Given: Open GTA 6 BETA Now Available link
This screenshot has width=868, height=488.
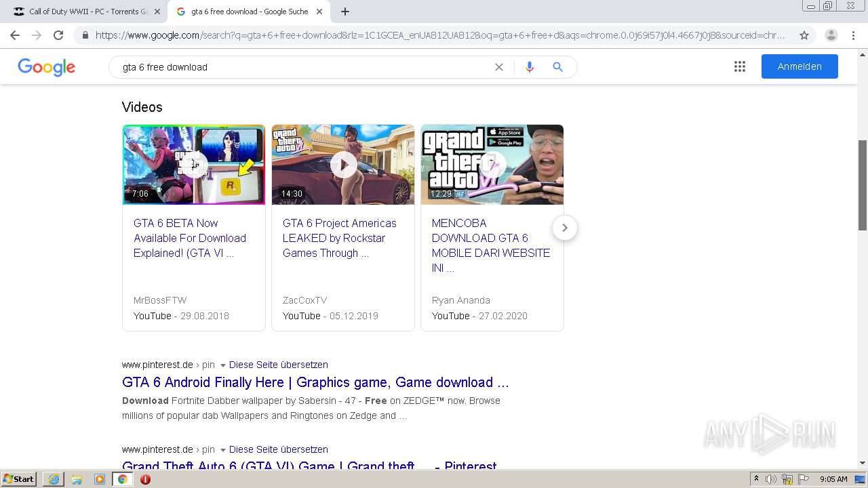Looking at the screenshot, I should click(190, 238).
